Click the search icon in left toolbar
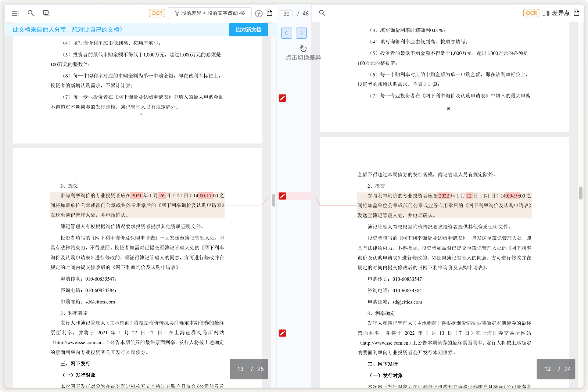The width and height of the screenshot is (588, 392). [31, 13]
